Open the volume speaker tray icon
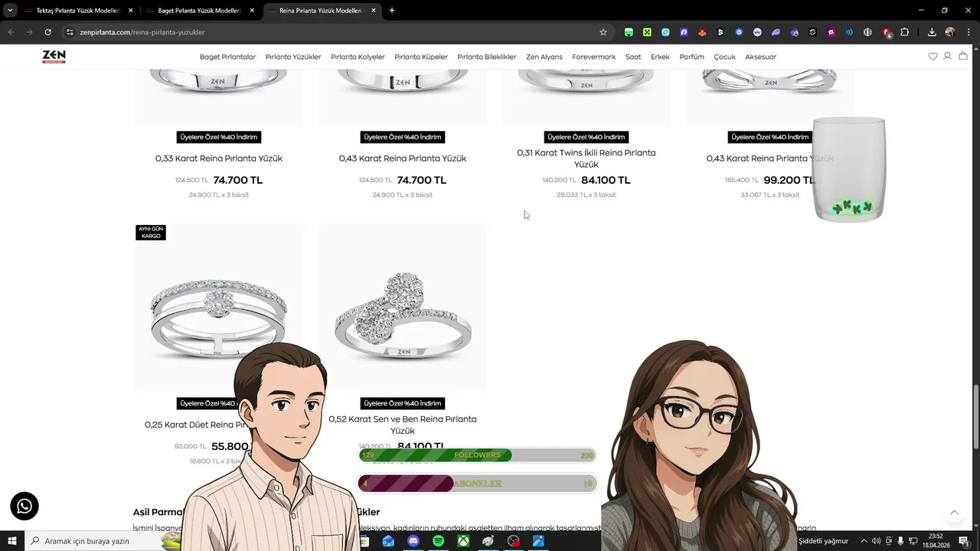Viewport: 980px width, 551px height. click(x=876, y=541)
